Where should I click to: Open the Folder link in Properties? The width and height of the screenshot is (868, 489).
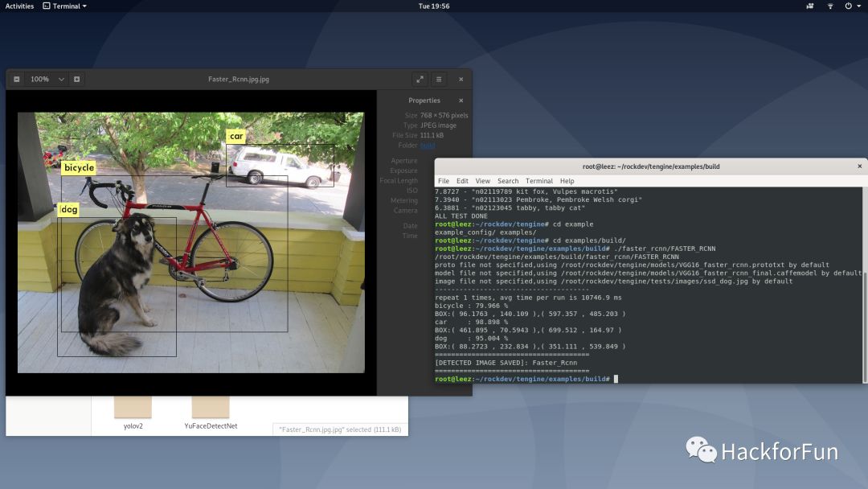(x=428, y=146)
